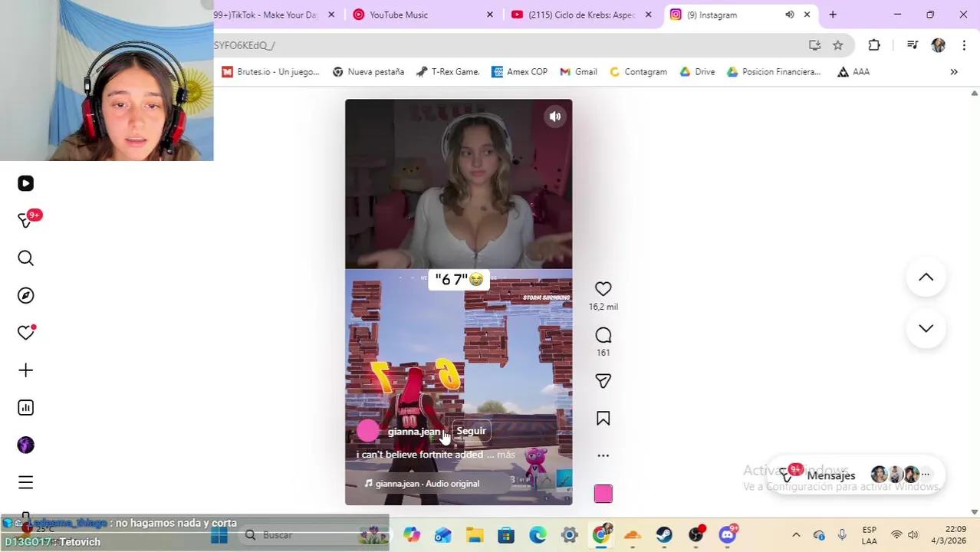Open the Drive bookmark
This screenshot has height=552, width=980.
tap(698, 71)
